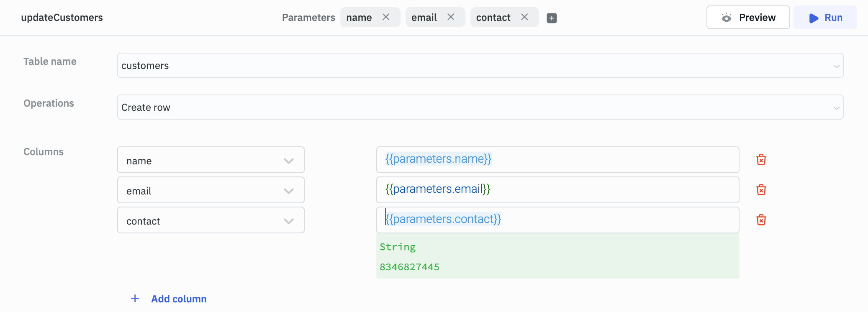
Task: Run the updateCustomers query
Action: [x=825, y=18]
